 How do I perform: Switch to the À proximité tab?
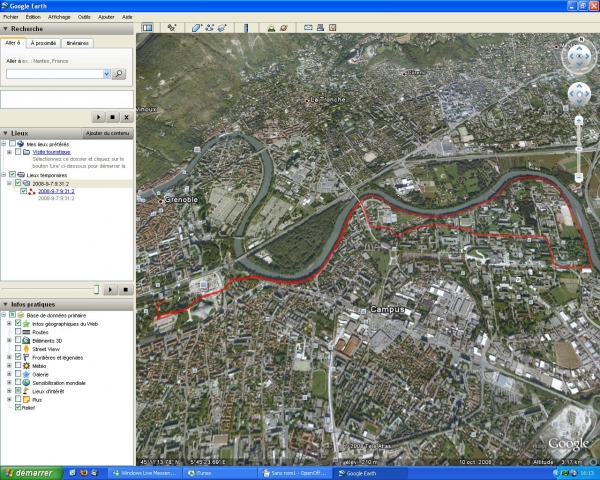[43, 43]
